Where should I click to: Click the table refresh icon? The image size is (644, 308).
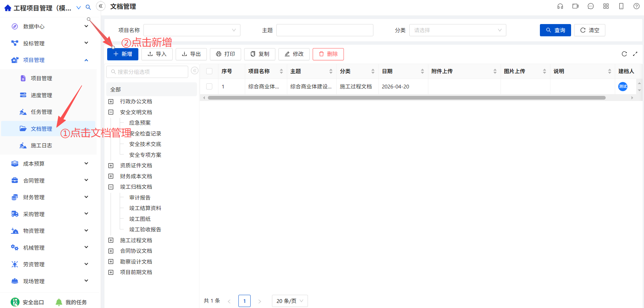[624, 54]
